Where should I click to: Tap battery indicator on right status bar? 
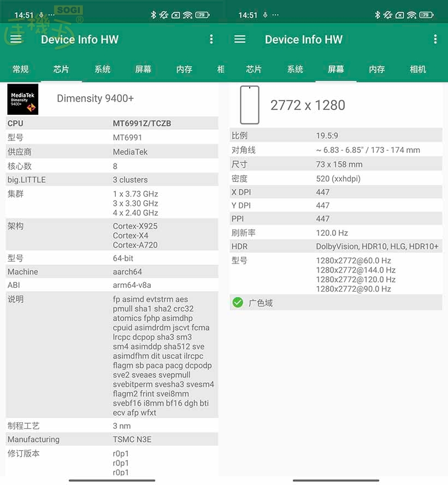(426, 15)
